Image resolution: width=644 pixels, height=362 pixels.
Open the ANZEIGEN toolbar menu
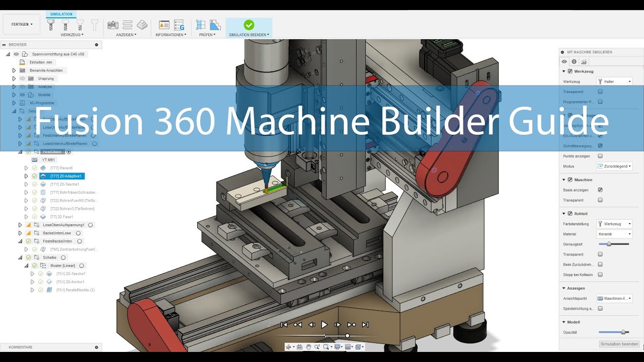coord(126,35)
